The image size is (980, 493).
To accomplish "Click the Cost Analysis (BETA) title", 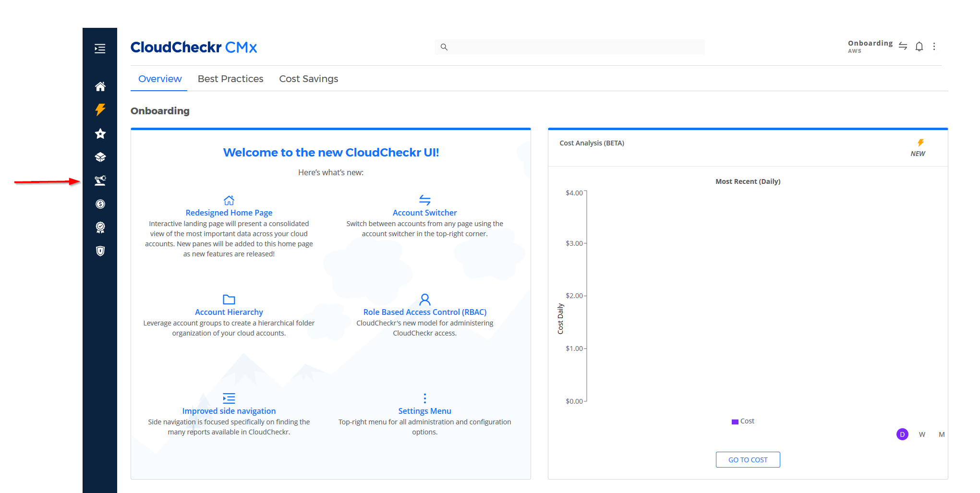I will [592, 143].
